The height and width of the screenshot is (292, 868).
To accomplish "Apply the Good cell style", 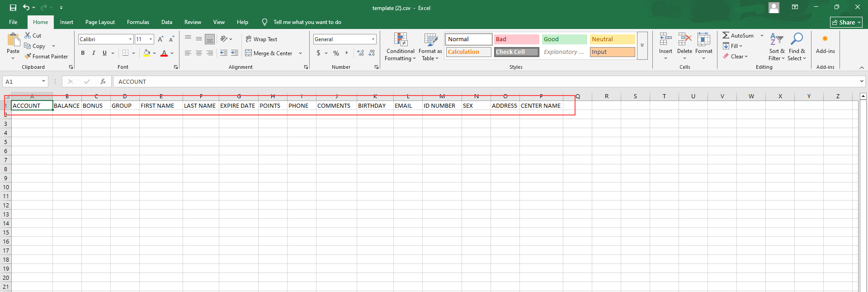I will point(564,39).
